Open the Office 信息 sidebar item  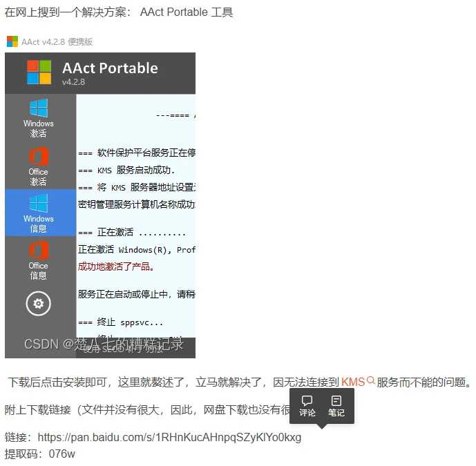(39, 260)
